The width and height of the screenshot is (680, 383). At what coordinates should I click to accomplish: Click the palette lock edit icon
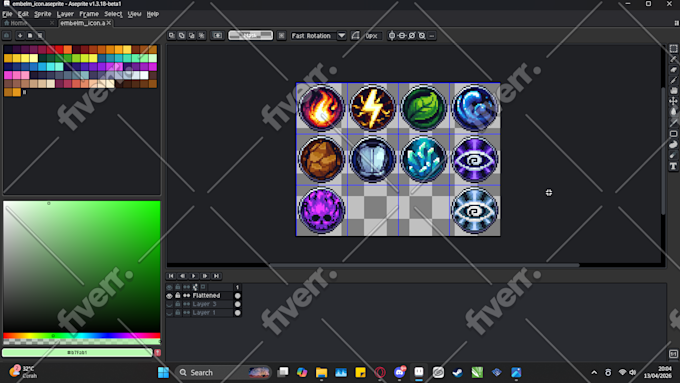7,35
